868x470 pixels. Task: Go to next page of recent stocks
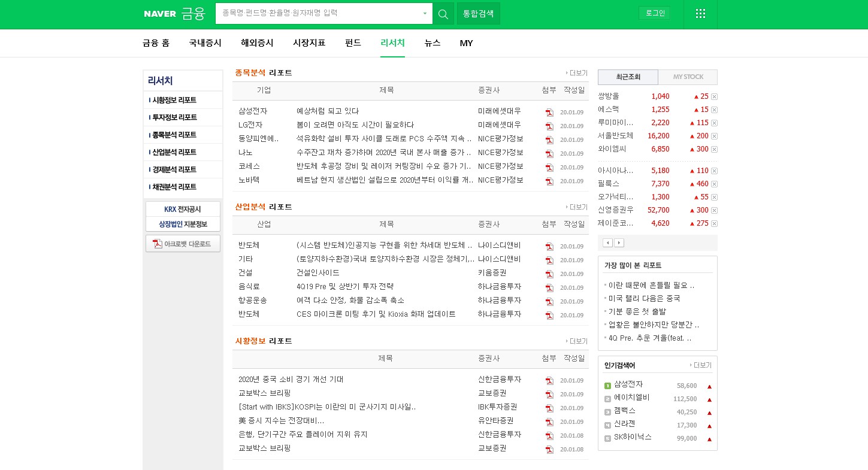tap(619, 242)
